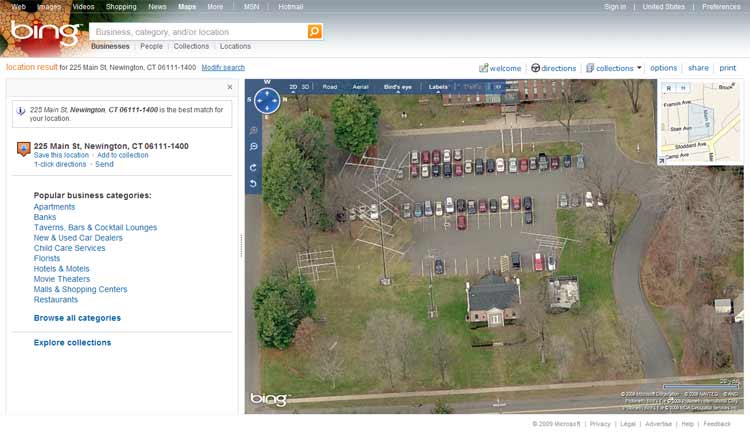750x433 pixels.
Task: Select the Bird's eye view tab
Action: point(397,87)
